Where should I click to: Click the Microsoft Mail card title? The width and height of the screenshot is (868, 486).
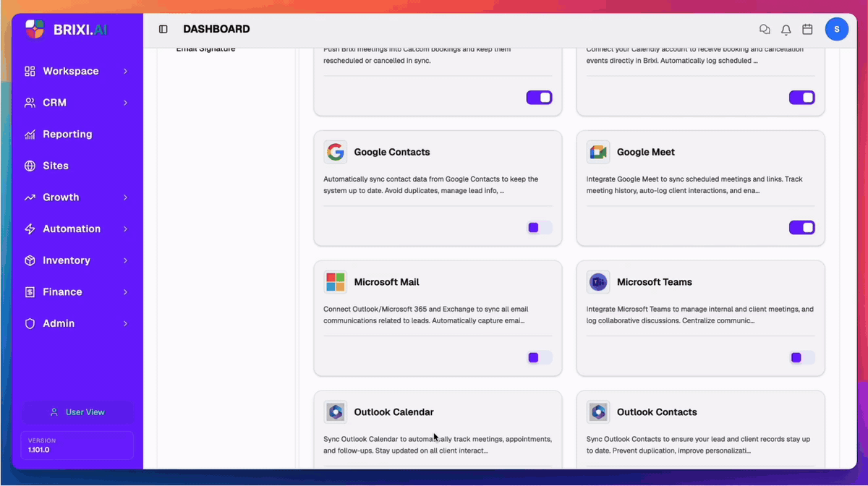(x=386, y=282)
